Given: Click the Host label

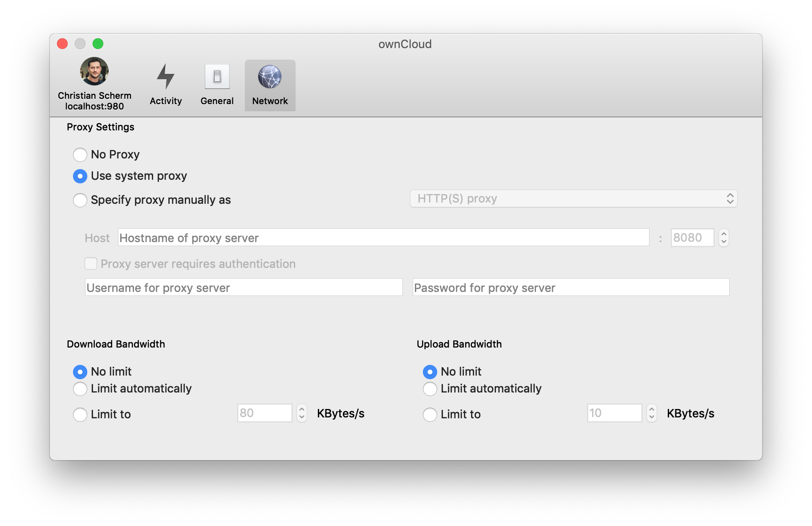Looking at the screenshot, I should [97, 238].
